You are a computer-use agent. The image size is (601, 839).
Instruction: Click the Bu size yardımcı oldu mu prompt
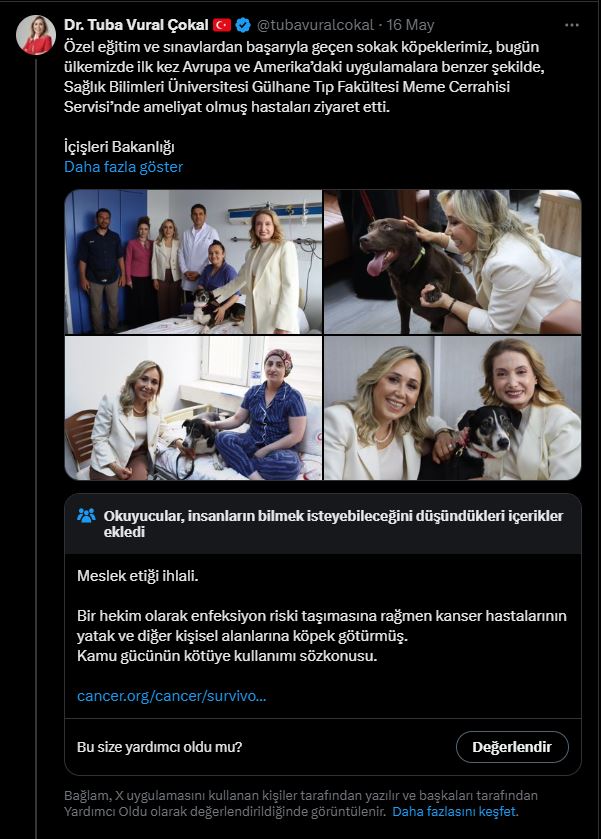pyautogui.click(x=159, y=747)
